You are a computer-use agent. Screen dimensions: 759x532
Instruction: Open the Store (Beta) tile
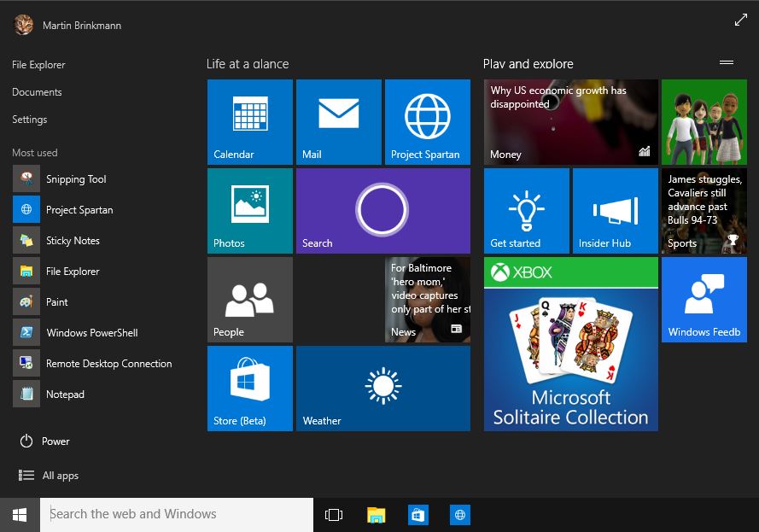point(250,389)
